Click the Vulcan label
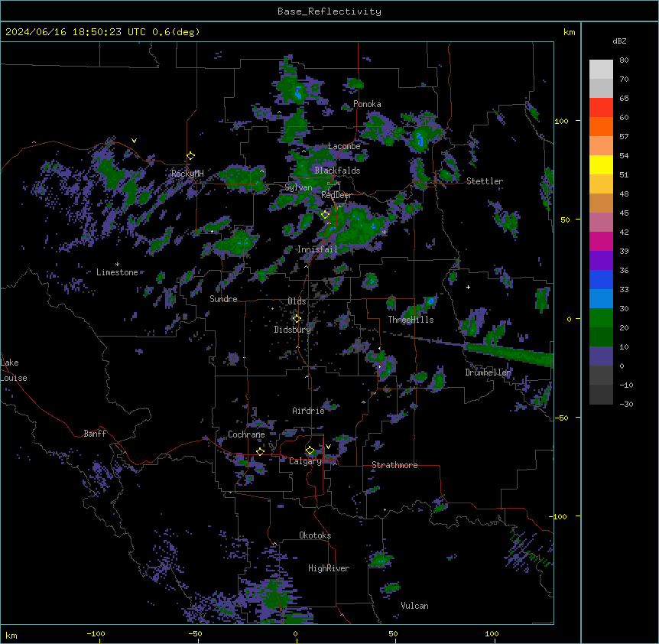This screenshot has height=644, width=659. (x=415, y=606)
